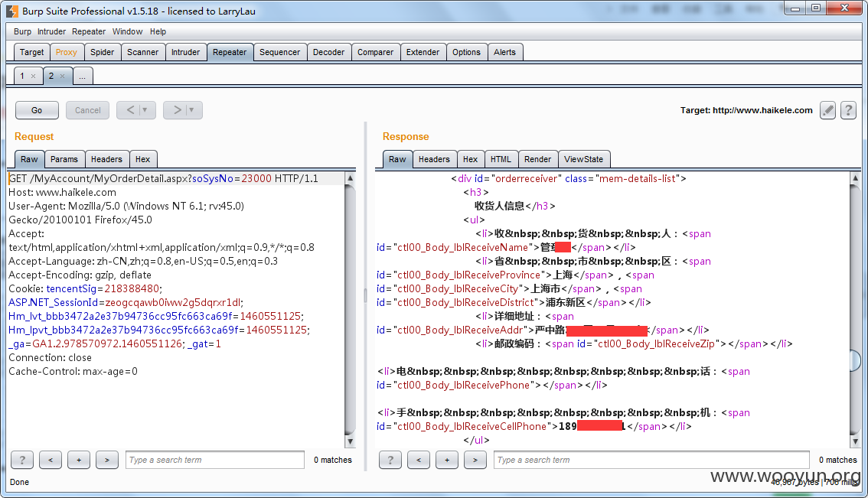
Task: Click the request/response pane splitter handle
Action: (x=365, y=296)
